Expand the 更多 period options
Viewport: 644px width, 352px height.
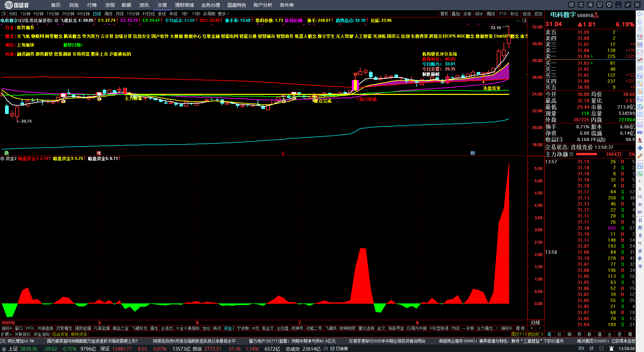(223, 14)
